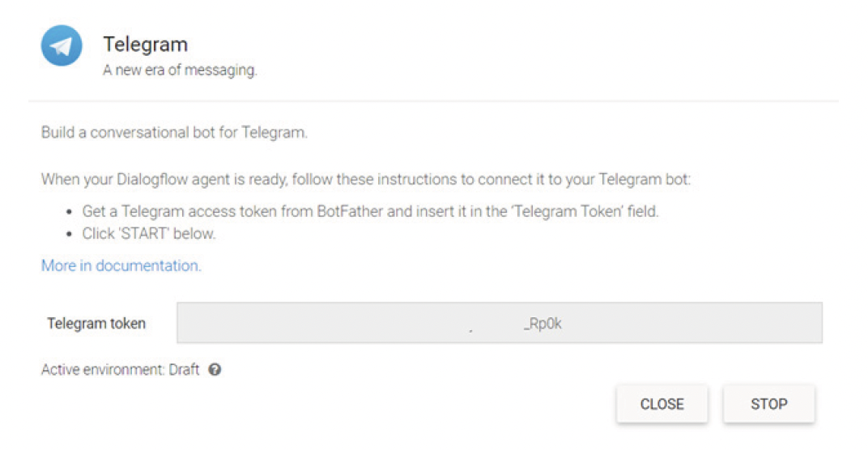The width and height of the screenshot is (868, 450).
Task: Click the Telegram token field label
Action: pos(96,324)
